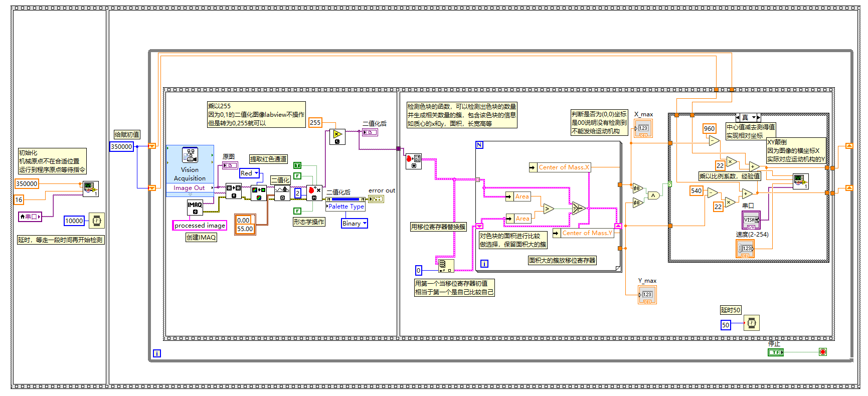Image resolution: width=868 pixels, height=396 pixels.
Task: Select the morphology particle filter node
Action: (314, 193)
